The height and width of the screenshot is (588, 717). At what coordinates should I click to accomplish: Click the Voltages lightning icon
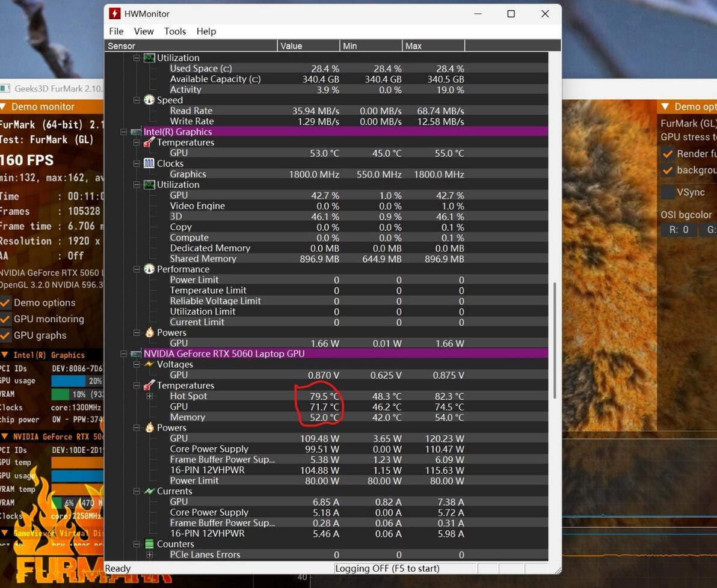pos(150,364)
